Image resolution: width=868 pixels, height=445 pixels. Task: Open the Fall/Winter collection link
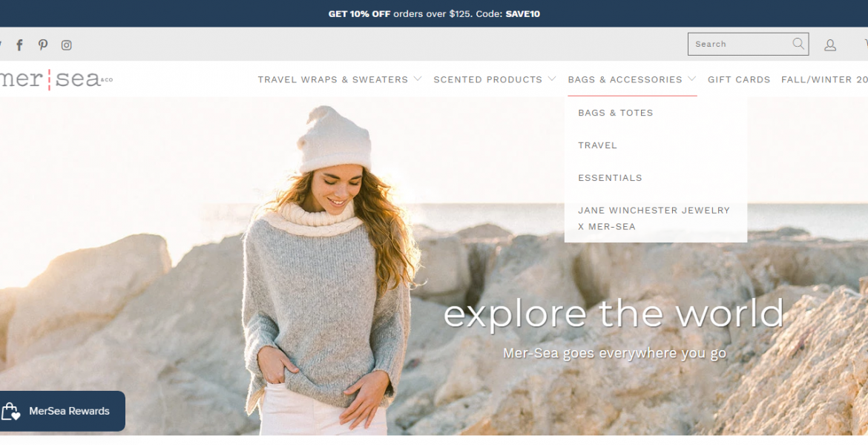click(824, 79)
